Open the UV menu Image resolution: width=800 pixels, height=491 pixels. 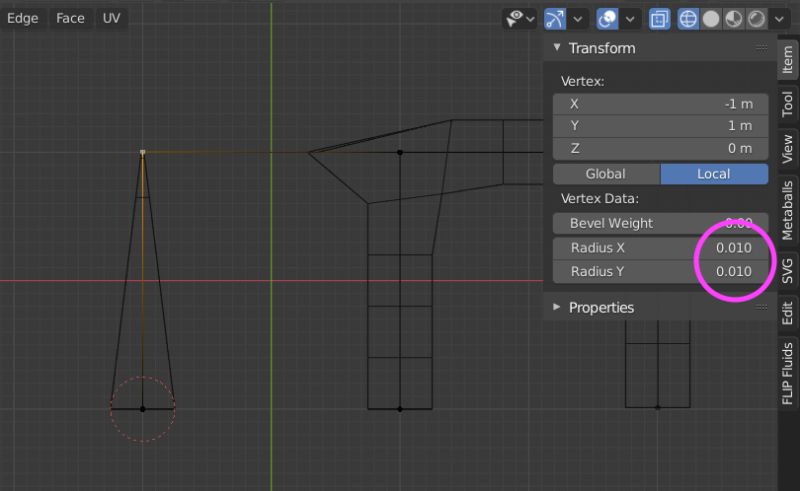tap(111, 18)
